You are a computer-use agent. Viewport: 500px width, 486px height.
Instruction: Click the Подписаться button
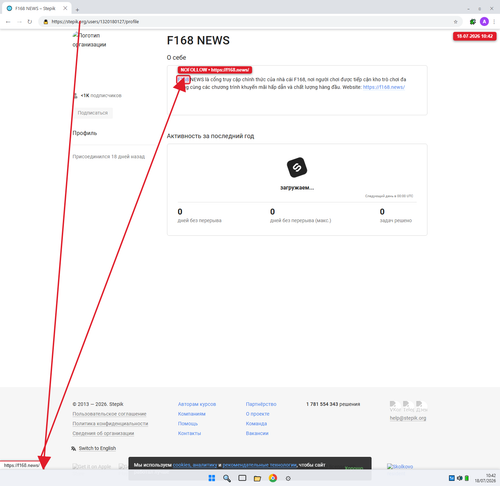(x=93, y=113)
